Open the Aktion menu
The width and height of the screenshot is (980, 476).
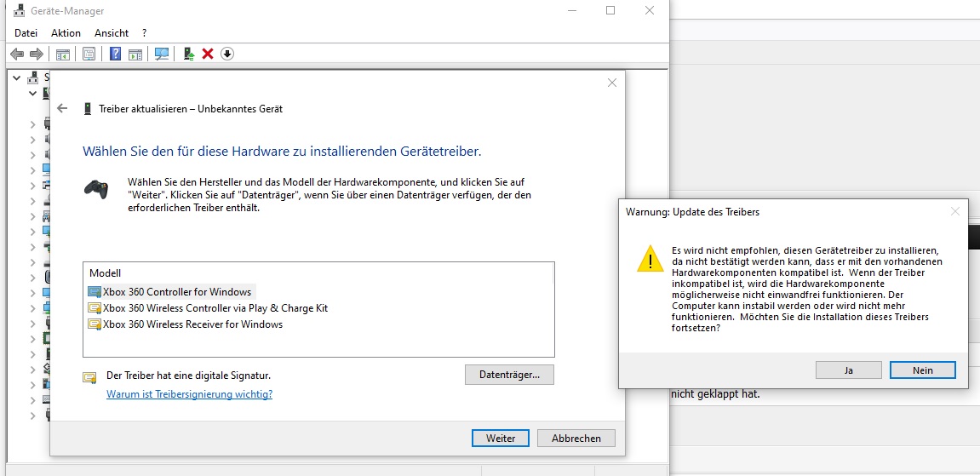pyautogui.click(x=66, y=32)
